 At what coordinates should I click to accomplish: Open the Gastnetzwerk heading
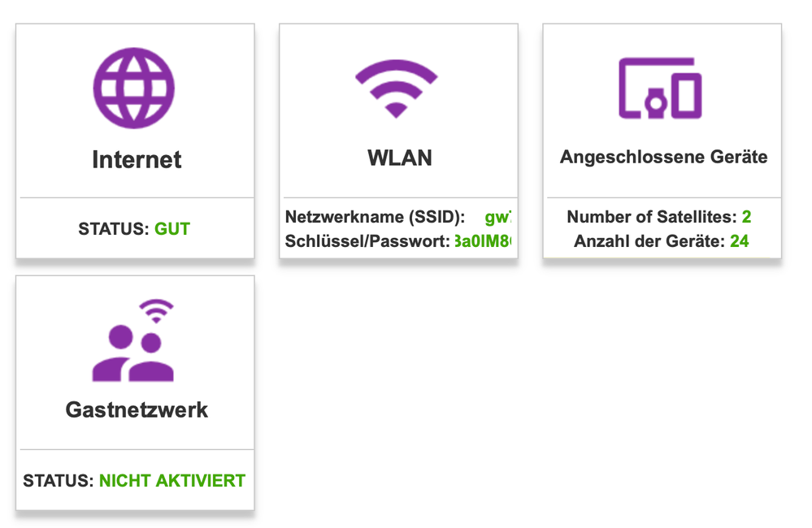point(137,409)
